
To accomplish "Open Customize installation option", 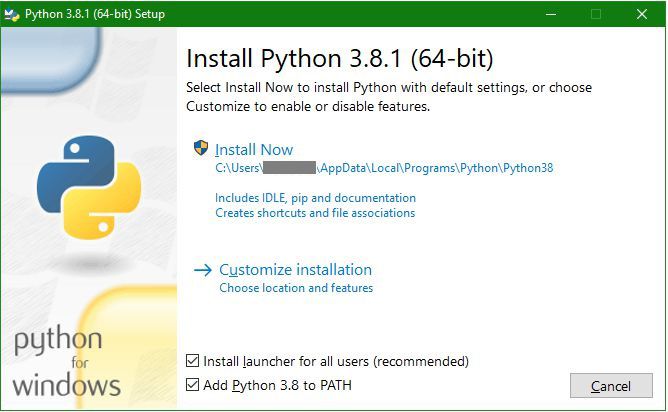I will [295, 270].
